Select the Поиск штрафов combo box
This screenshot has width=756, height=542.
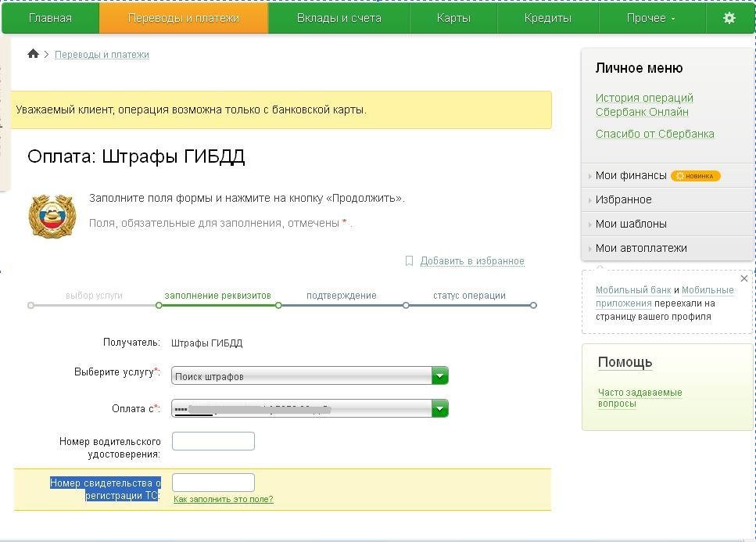(310, 375)
